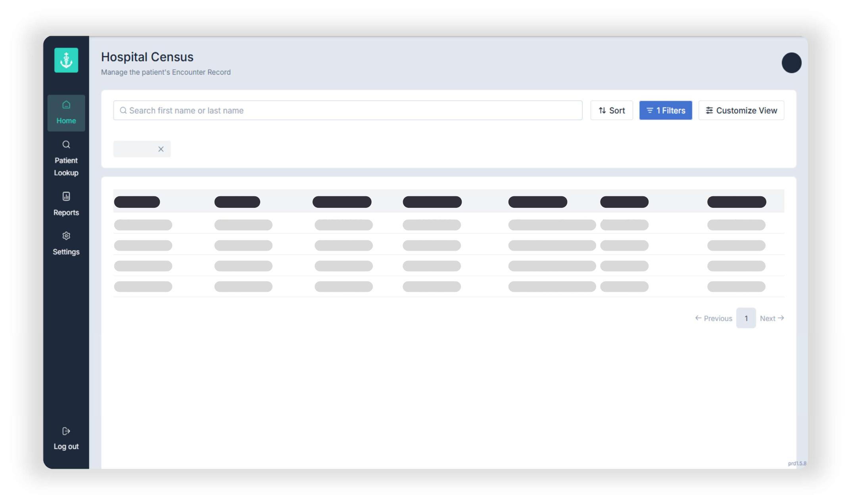This screenshot has height=504, width=854.
Task: Click the first column header placeholder
Action: [x=137, y=202]
